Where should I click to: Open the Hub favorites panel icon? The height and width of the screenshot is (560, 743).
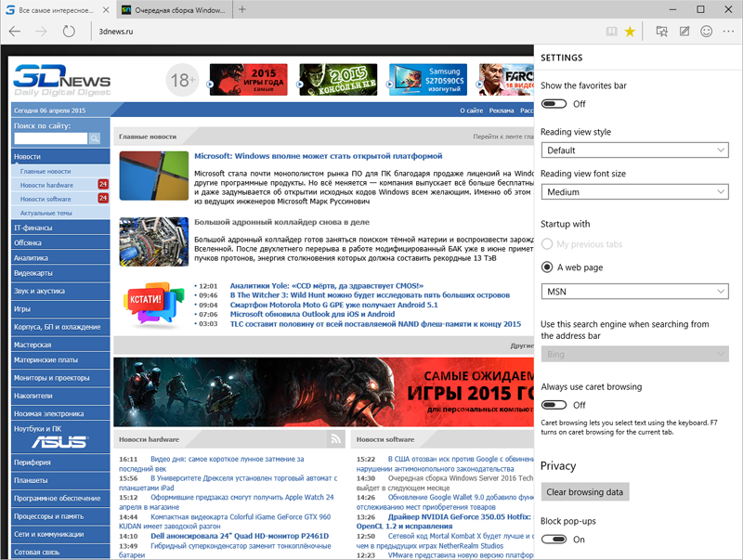click(662, 32)
